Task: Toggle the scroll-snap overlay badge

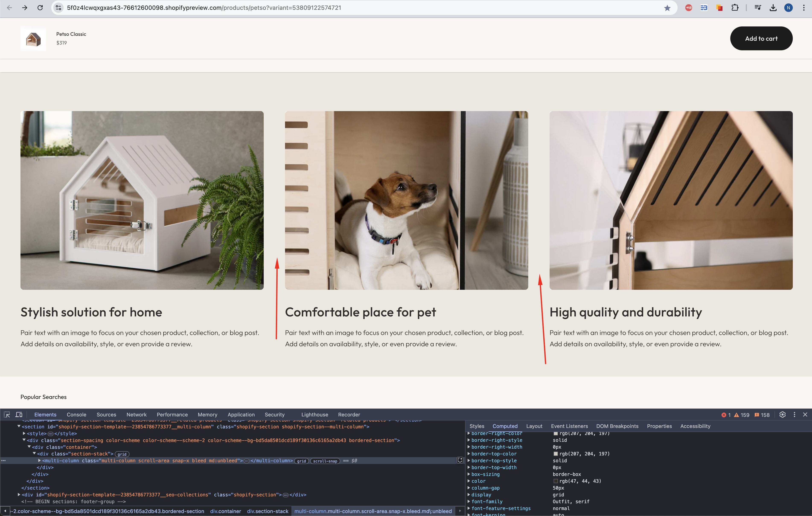Action: click(x=325, y=461)
